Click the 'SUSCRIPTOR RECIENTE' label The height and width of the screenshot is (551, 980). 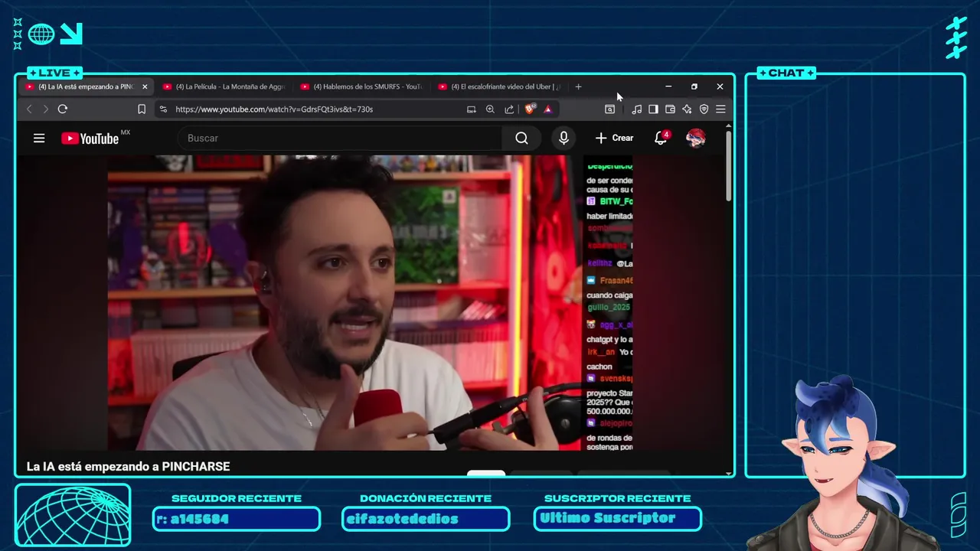coord(617,498)
